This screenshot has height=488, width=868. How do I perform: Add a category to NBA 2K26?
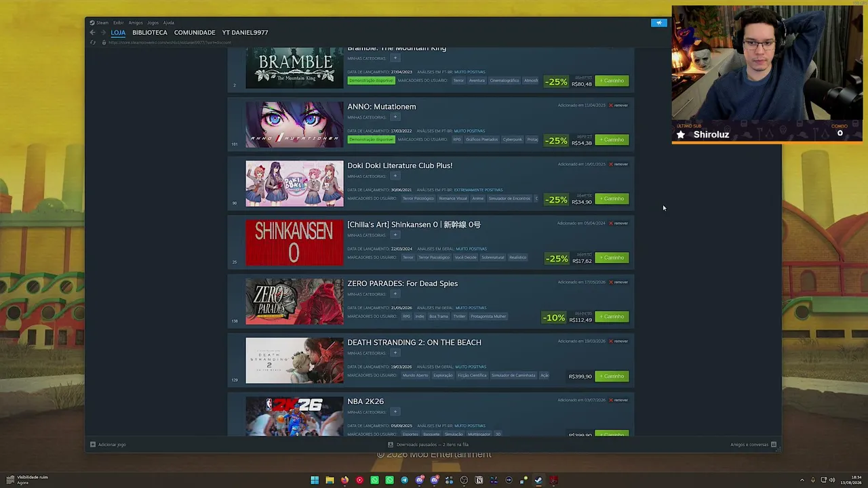[395, 412]
